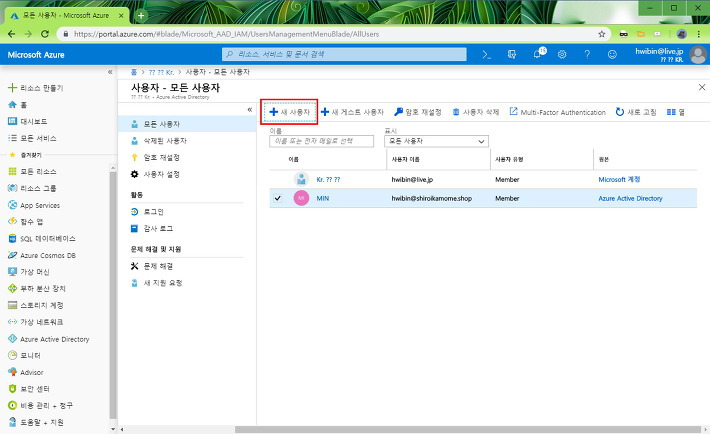Viewport: 710px width, 434px height.
Task: Open 사용자 설정 menu item
Action: tap(187, 174)
